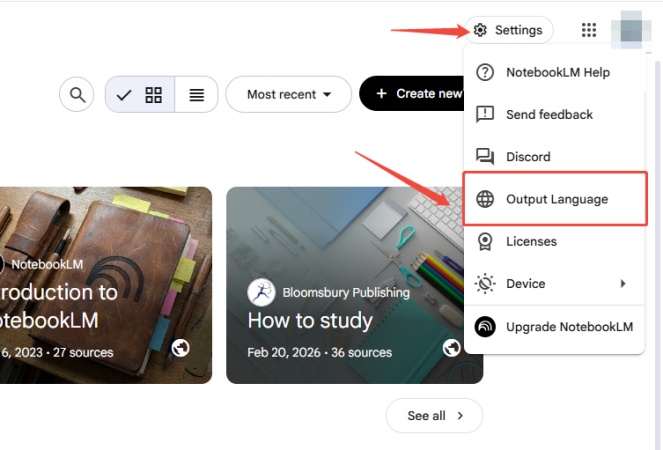The height and width of the screenshot is (450, 663).
Task: Open the Most recent sort dropdown
Action: coord(288,95)
